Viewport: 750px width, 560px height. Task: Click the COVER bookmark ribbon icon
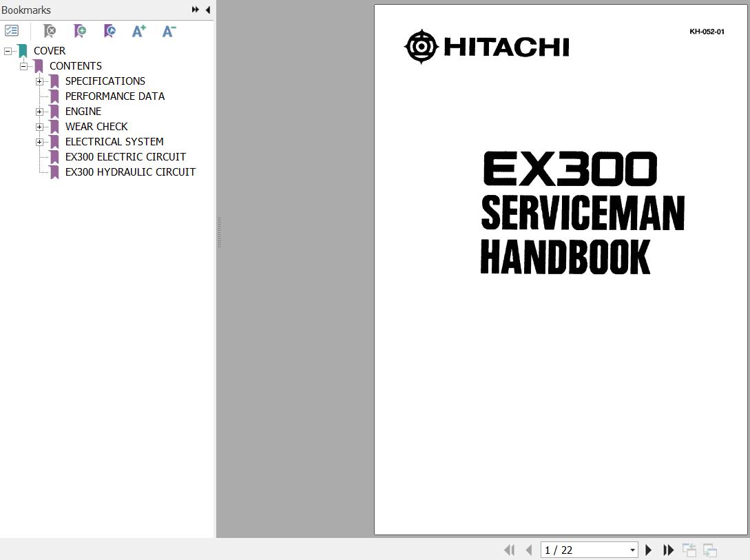23,51
